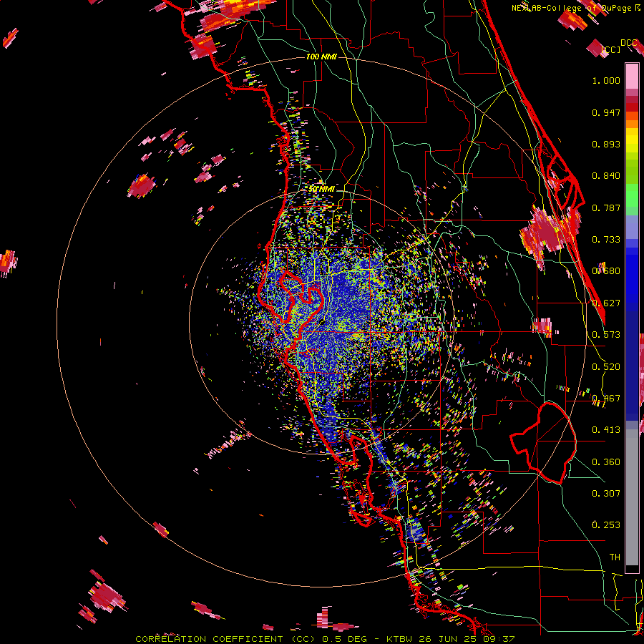
Task: Click the DCC label above color bar
Action: [x=628, y=43]
